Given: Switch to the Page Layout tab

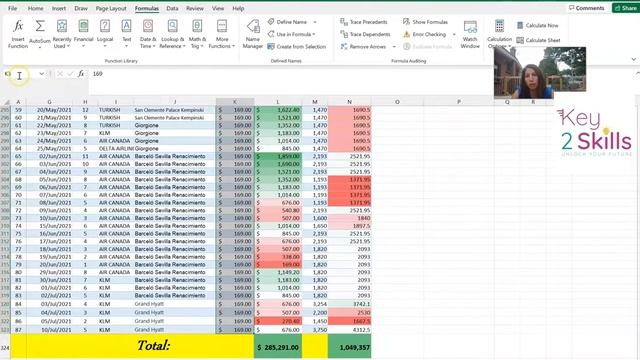Looking at the screenshot, I should pyautogui.click(x=111, y=8).
